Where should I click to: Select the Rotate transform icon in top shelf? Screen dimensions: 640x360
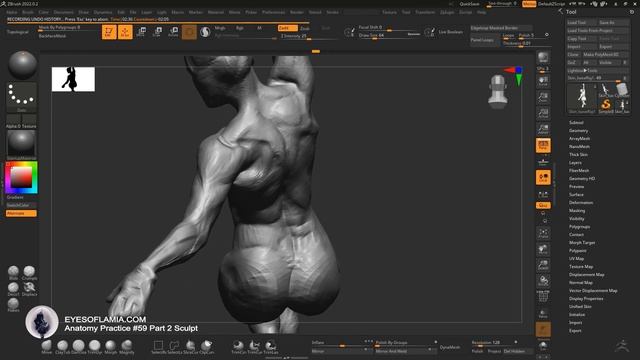pos(173,32)
